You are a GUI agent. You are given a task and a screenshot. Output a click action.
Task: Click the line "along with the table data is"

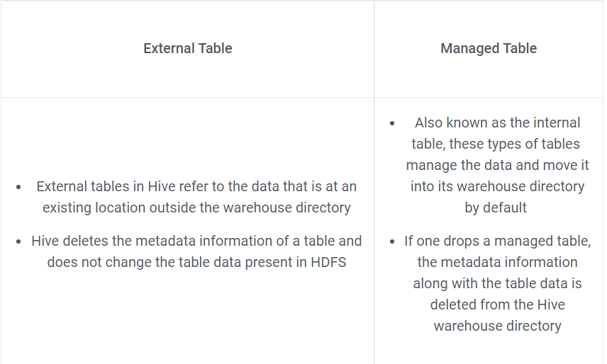497,284
